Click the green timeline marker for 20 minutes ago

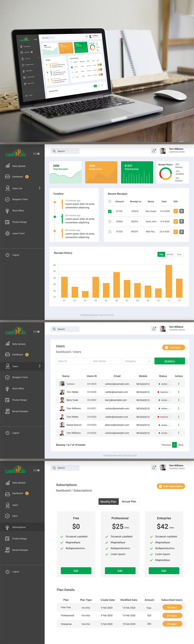coord(55,217)
